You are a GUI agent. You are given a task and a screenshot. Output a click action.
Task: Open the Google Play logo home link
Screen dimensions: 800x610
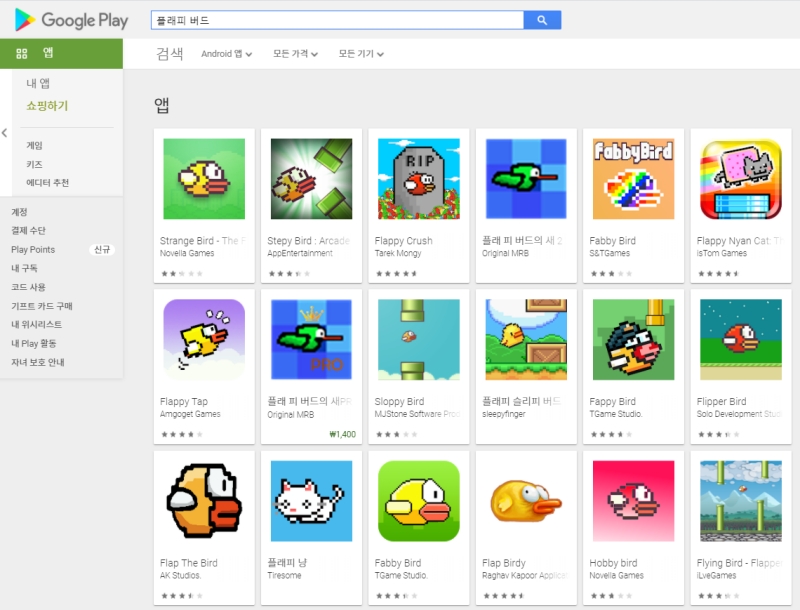(x=71, y=20)
